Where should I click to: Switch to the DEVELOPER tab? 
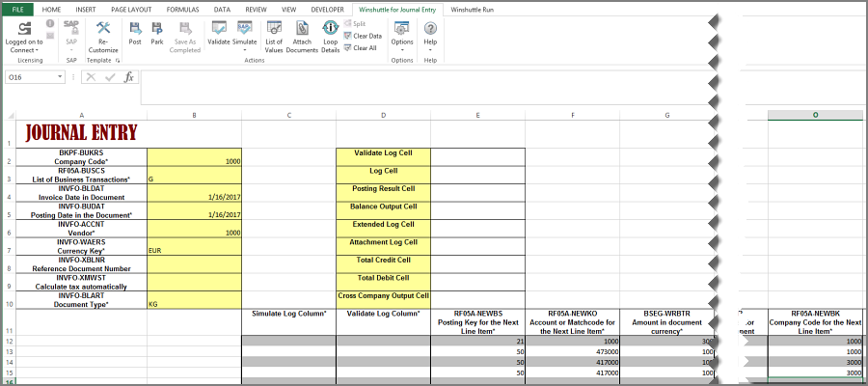(x=327, y=10)
